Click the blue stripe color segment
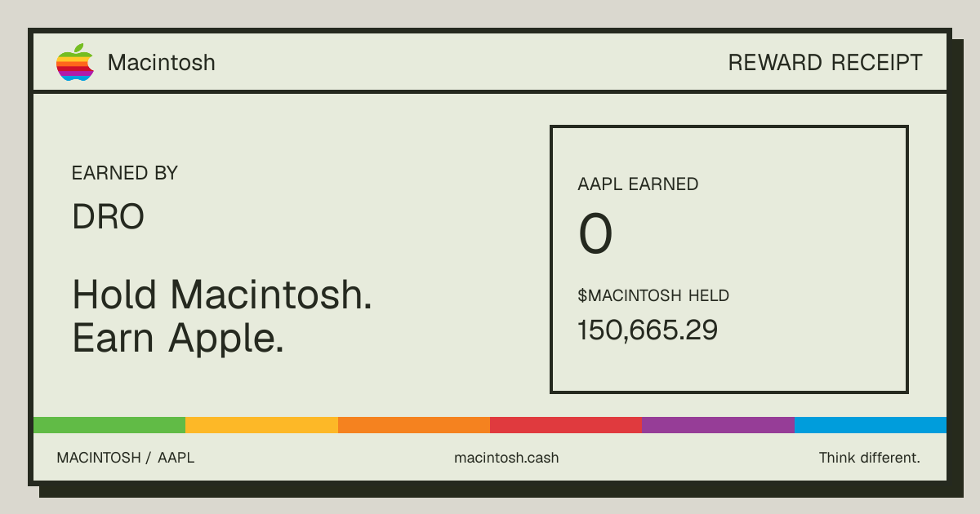Screen dimensions: 980x514 871,425
